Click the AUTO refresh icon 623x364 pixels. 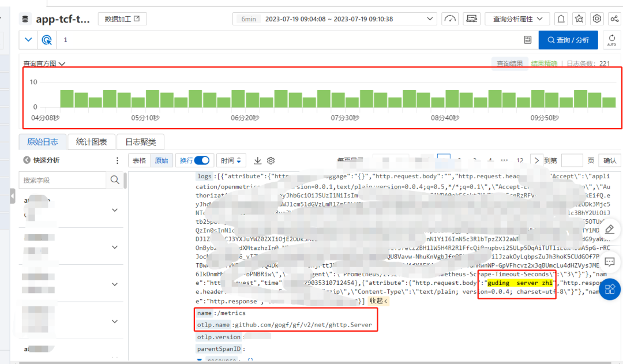(x=612, y=40)
